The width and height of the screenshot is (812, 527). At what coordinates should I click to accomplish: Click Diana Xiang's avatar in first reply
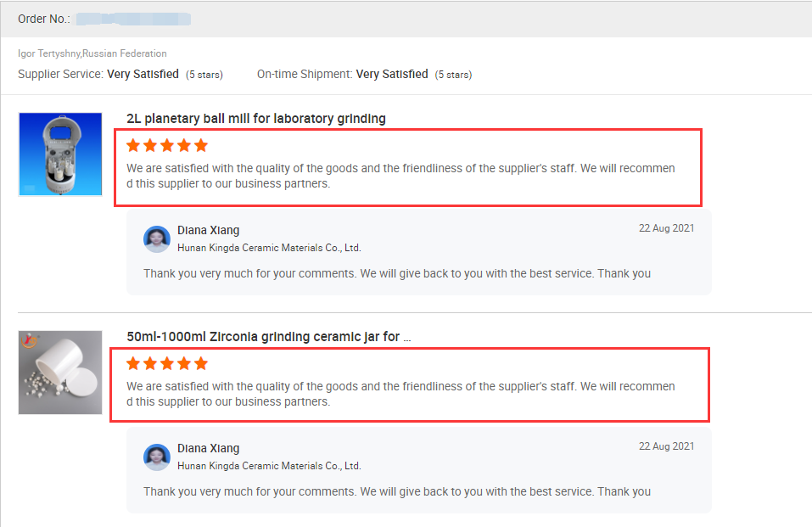157,238
